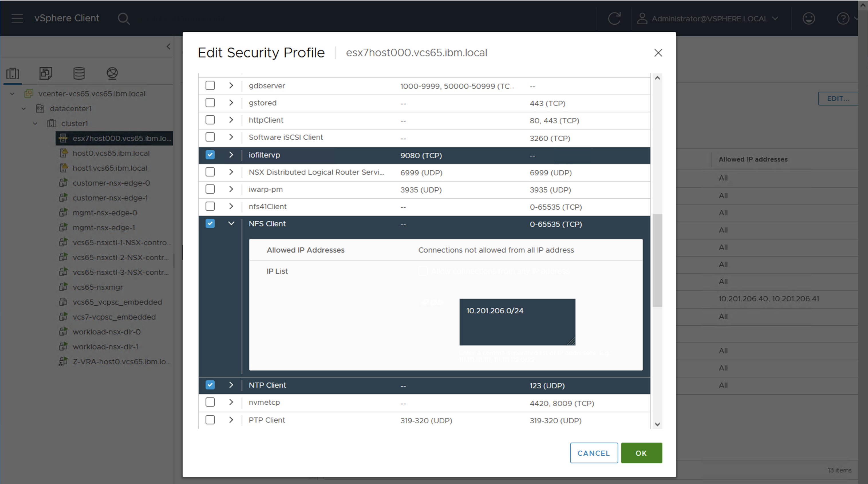868x484 pixels.
Task: Click the refresh icon in header
Action: click(x=614, y=19)
